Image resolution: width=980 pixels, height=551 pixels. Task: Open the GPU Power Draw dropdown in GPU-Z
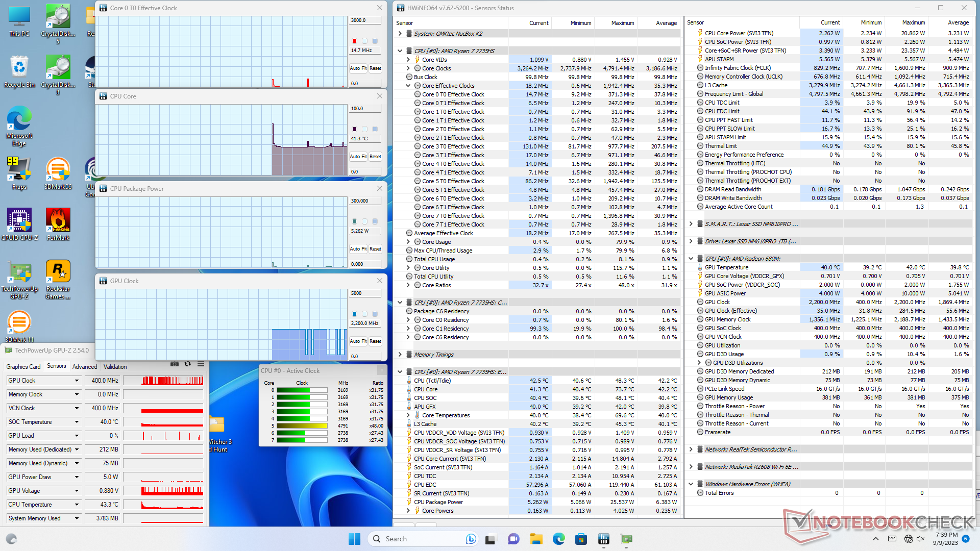77,477
